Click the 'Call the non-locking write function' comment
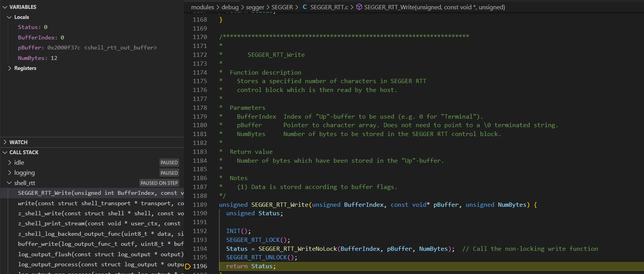 coord(530,249)
